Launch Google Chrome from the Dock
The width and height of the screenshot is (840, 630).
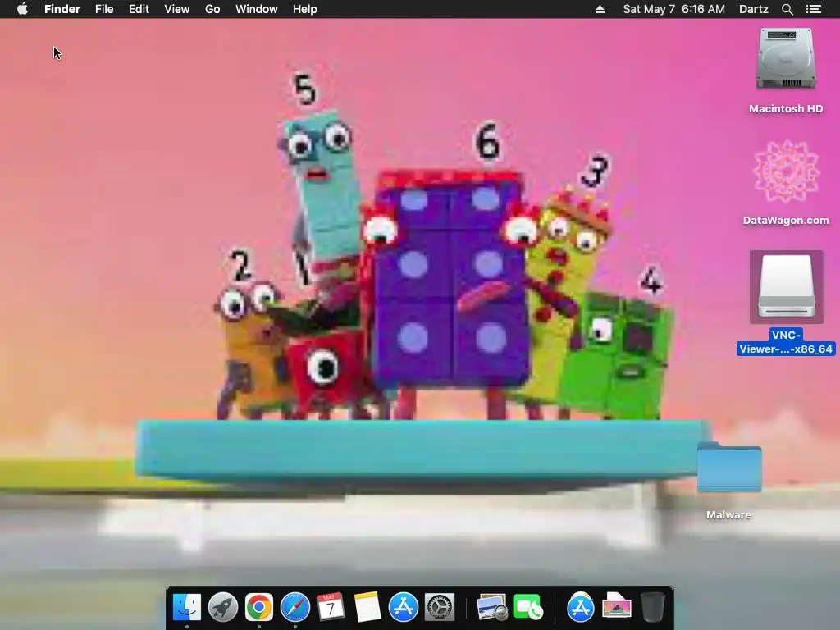(258, 607)
